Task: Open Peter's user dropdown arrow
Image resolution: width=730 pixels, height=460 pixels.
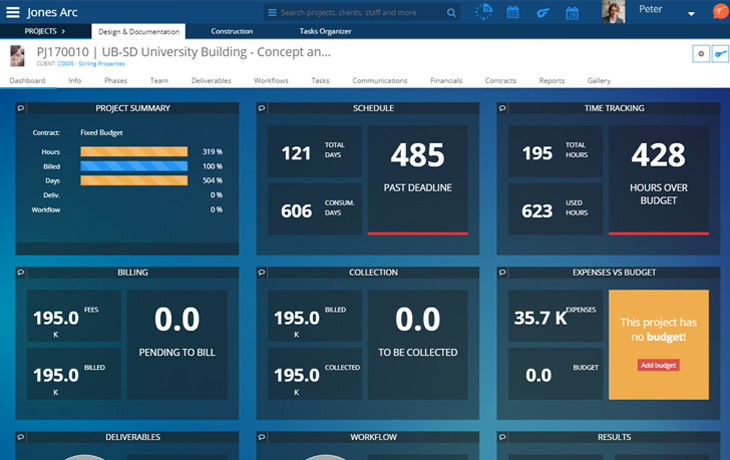Action: coord(691,14)
